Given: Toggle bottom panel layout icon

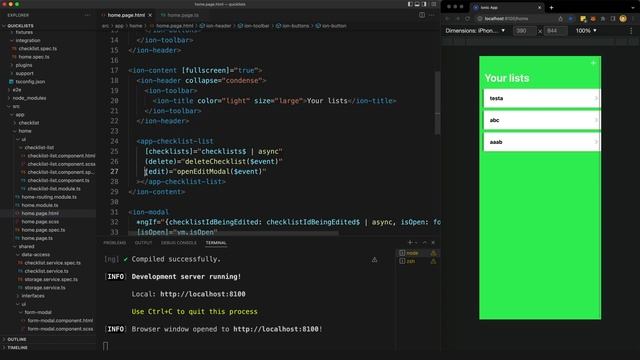Looking at the screenshot, I should click(417, 4).
